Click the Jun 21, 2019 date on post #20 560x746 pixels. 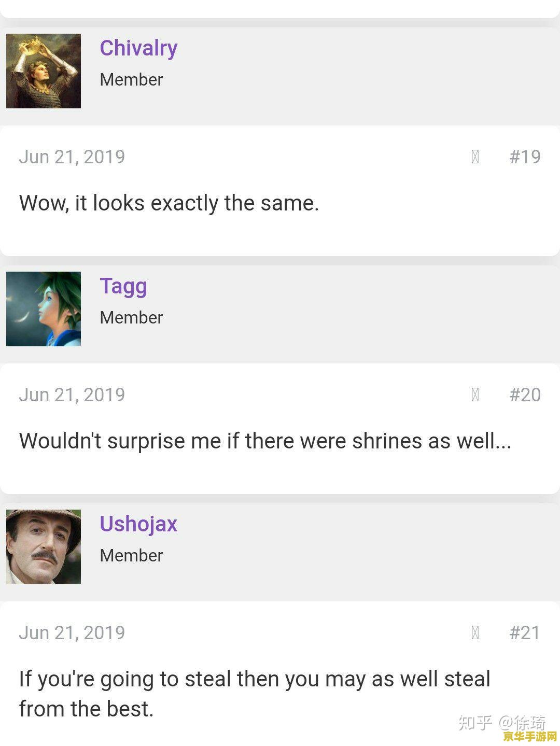tap(72, 395)
